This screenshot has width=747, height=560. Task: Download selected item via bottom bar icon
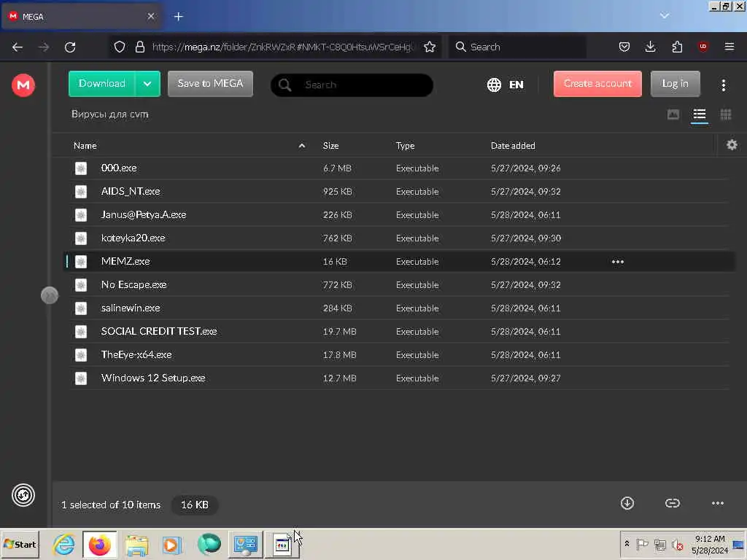click(x=627, y=503)
